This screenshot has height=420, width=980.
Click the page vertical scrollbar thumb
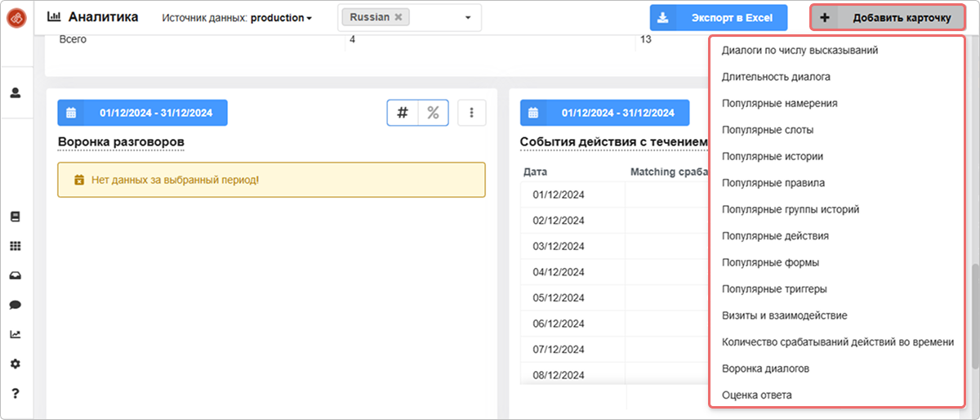coord(973,316)
